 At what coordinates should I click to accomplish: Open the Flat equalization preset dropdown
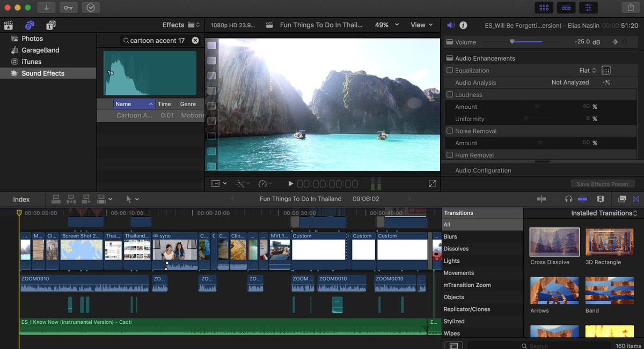coord(588,70)
